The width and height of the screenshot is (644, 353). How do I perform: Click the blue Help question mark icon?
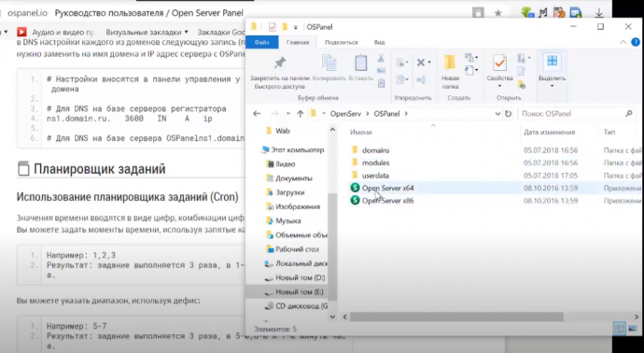[636, 42]
